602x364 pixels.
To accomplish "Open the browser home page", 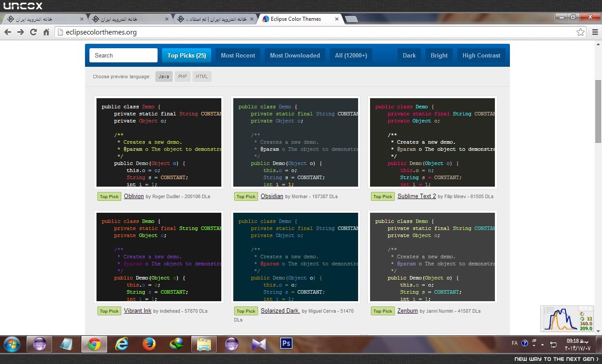I will (46, 32).
